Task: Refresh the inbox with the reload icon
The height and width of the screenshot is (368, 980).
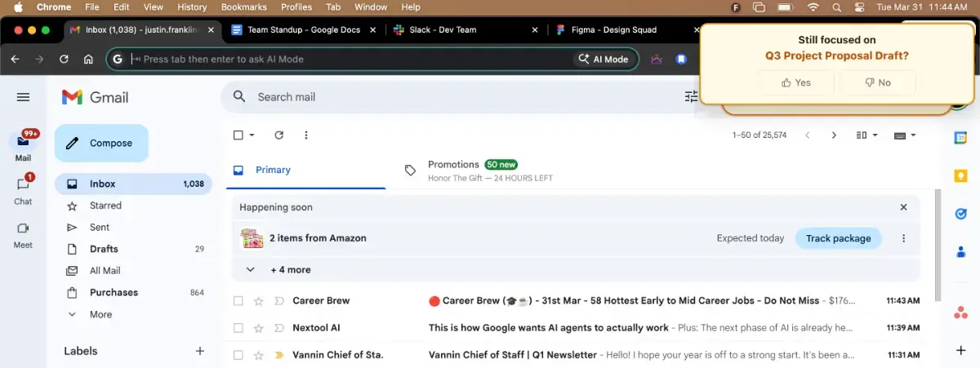Action: click(278, 135)
